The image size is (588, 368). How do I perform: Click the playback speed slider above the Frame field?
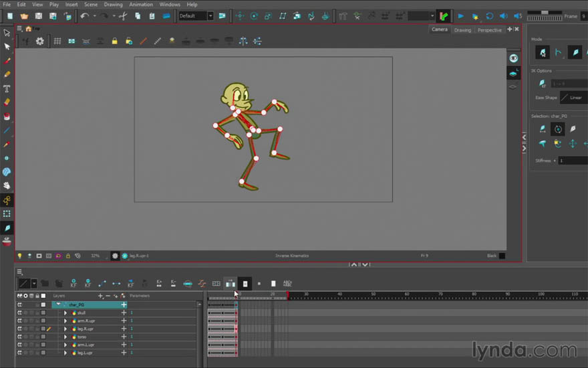[x=545, y=13]
